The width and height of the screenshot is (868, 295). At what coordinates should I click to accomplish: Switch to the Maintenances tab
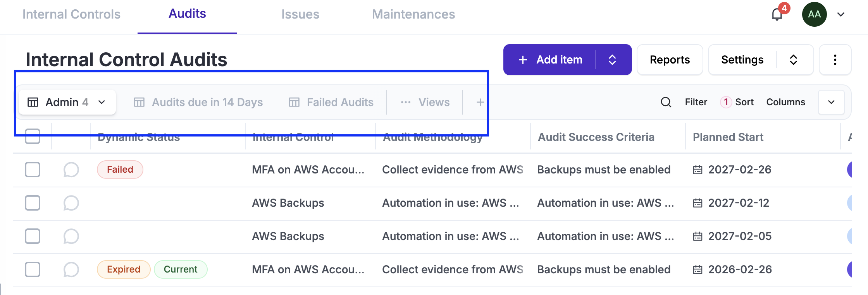(x=413, y=14)
